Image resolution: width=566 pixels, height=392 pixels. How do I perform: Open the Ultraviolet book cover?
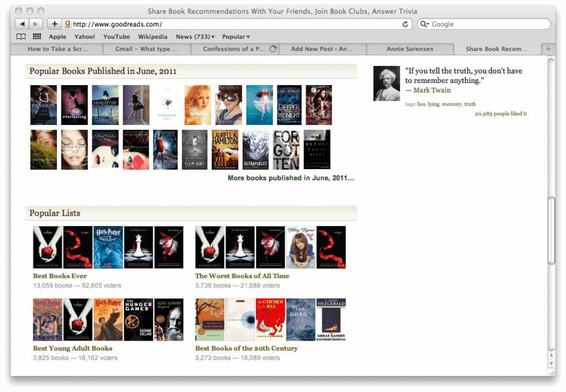(x=255, y=150)
